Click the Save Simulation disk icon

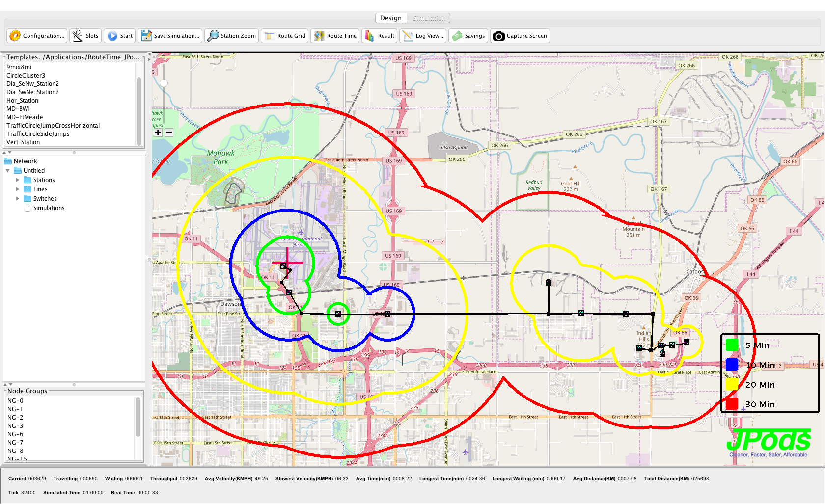146,36
